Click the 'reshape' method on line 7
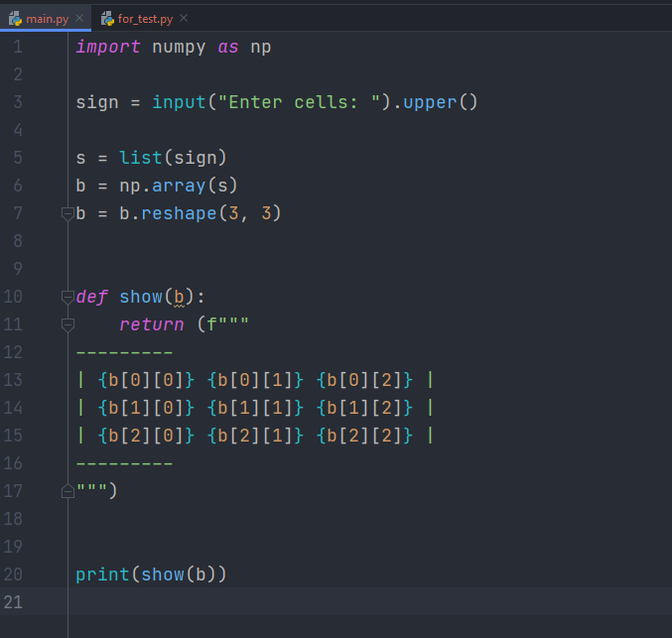 point(179,213)
